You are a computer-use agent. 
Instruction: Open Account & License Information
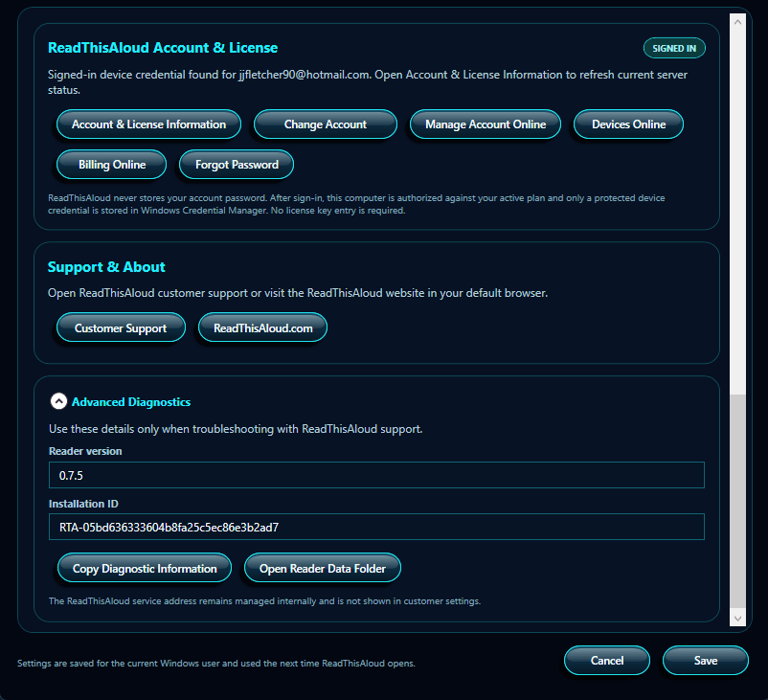148,124
